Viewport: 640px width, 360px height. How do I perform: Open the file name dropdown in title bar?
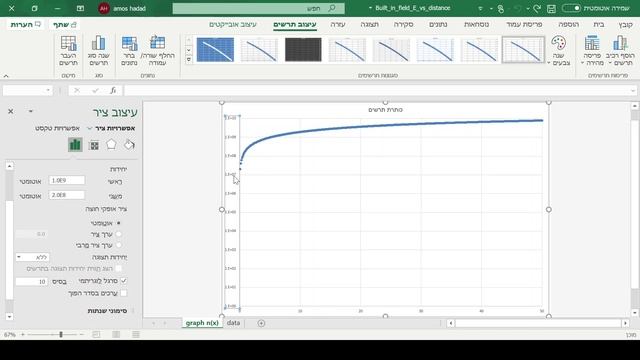click(x=370, y=8)
